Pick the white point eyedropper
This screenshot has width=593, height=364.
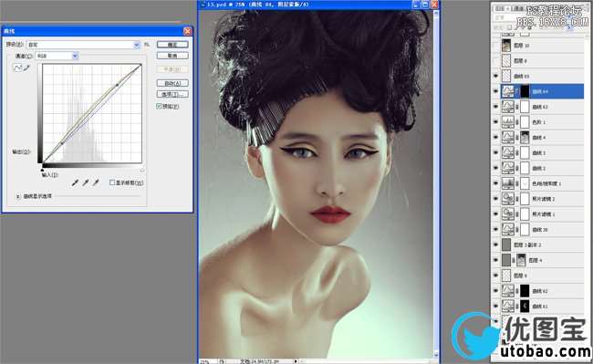96,183
